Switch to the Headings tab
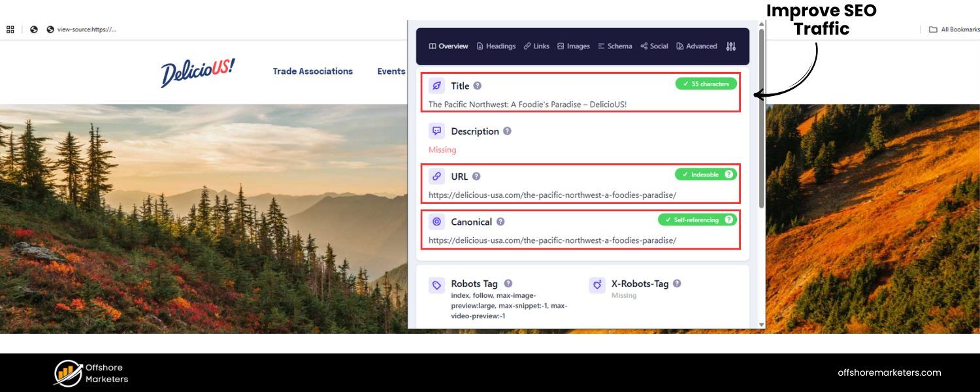The height and width of the screenshot is (392, 980). pos(496,46)
